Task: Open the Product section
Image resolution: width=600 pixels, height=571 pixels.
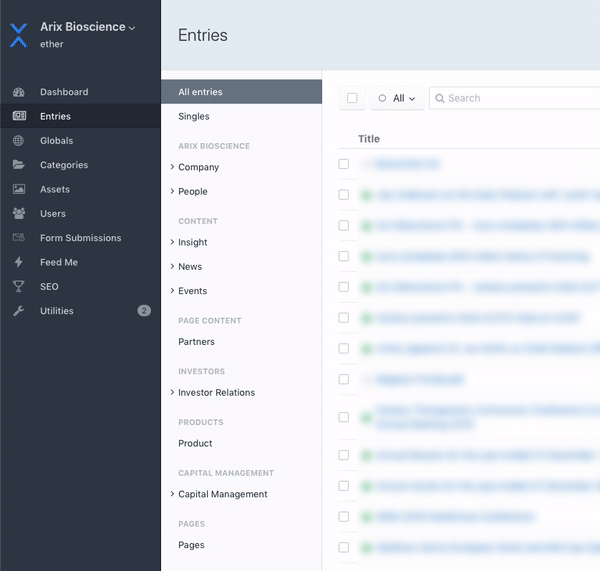Action: pos(195,443)
